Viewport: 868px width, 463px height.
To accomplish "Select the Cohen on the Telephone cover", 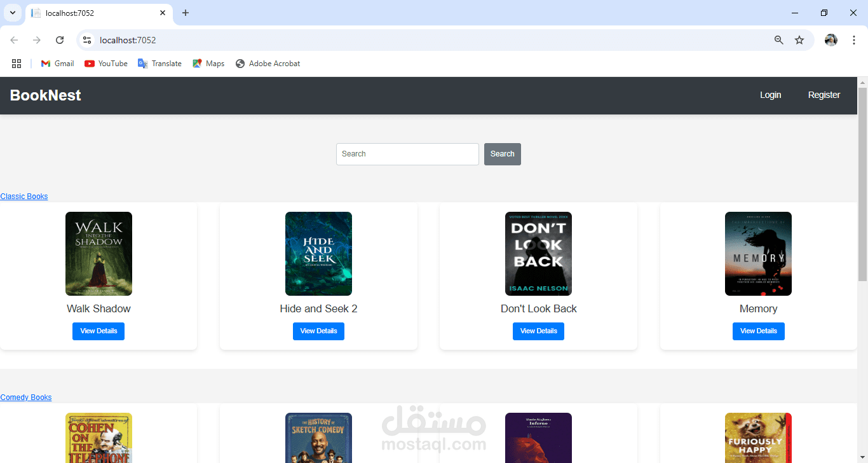I will tap(98, 438).
